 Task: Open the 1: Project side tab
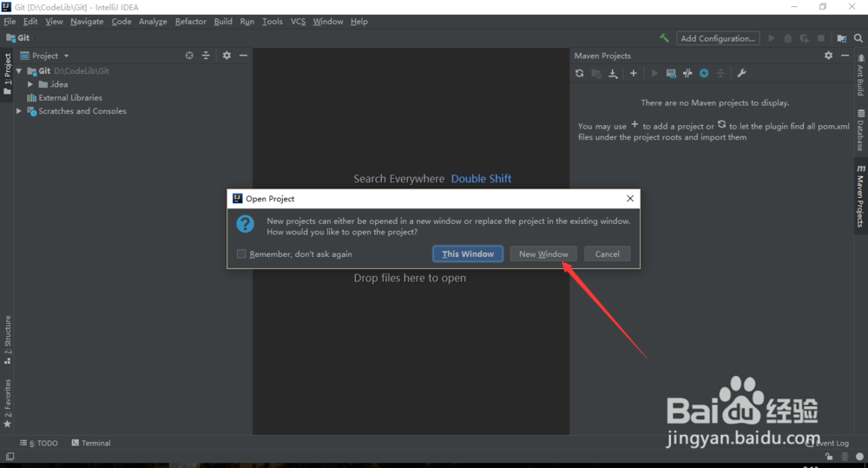pos(7,73)
